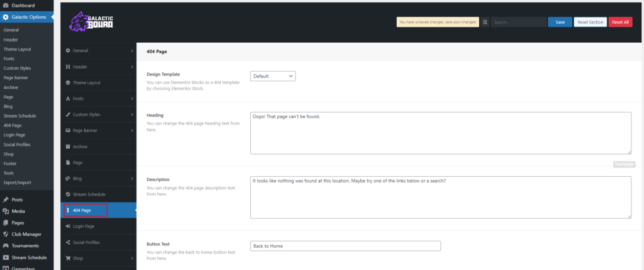Click the red Reset All button
Screen dimensions: 644x270
[620, 22]
